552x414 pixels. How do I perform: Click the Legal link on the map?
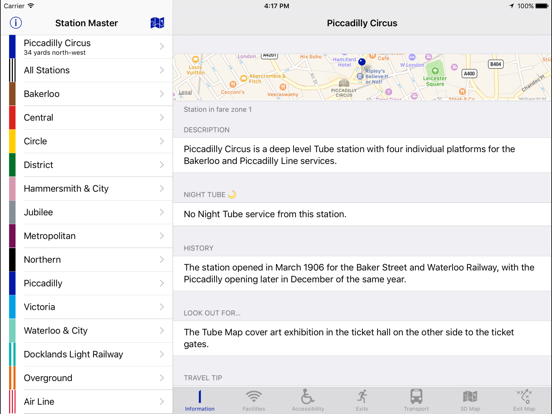point(185,93)
